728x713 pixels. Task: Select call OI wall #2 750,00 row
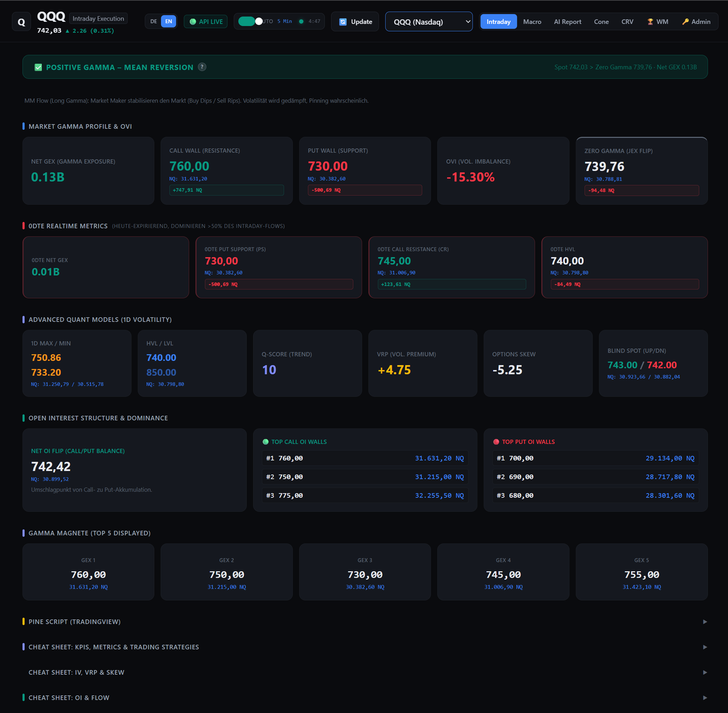click(x=365, y=477)
